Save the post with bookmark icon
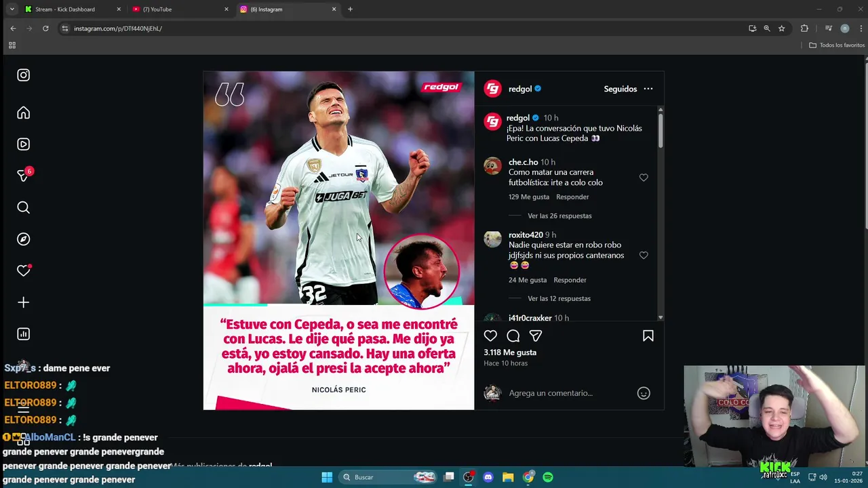 [x=648, y=335]
